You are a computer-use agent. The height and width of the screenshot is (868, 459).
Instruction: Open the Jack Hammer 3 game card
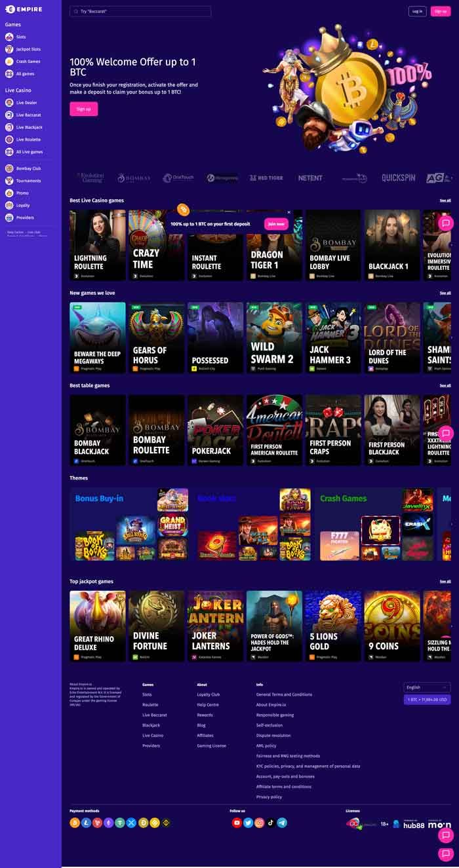(x=333, y=337)
